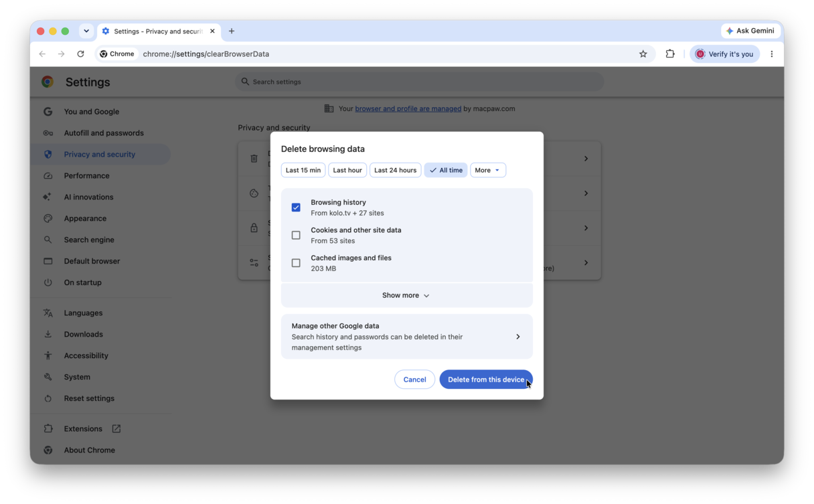This screenshot has width=814, height=504.
Task: Cancel the Delete browsing data dialog
Action: click(415, 380)
